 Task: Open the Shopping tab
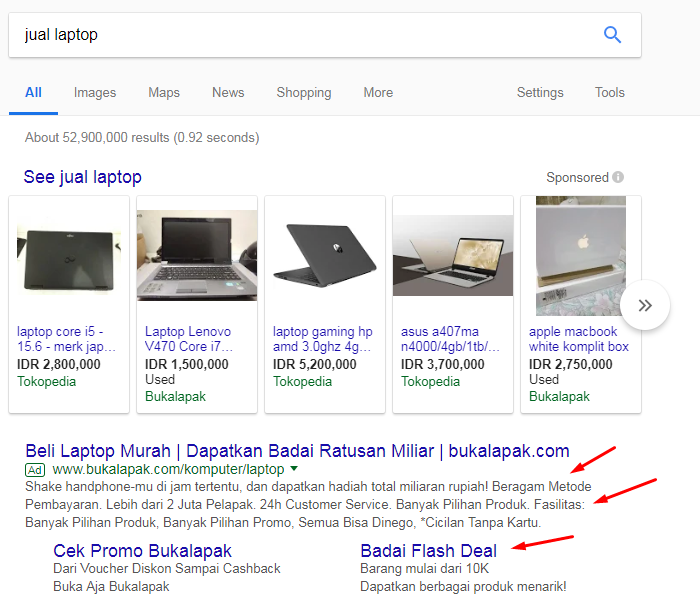[x=304, y=92]
